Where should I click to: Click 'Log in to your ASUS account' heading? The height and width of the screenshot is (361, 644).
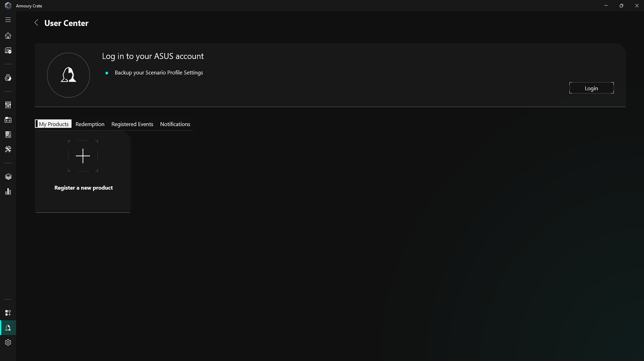(153, 56)
